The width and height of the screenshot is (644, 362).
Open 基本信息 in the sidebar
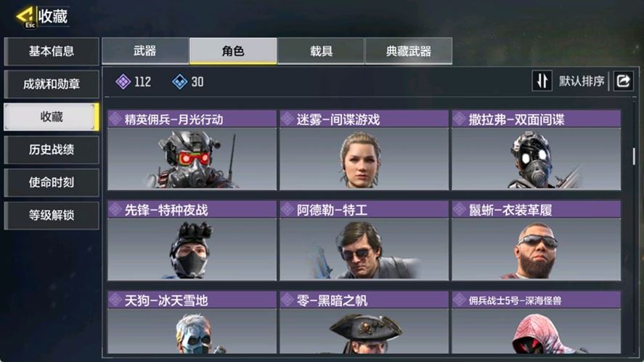52,51
